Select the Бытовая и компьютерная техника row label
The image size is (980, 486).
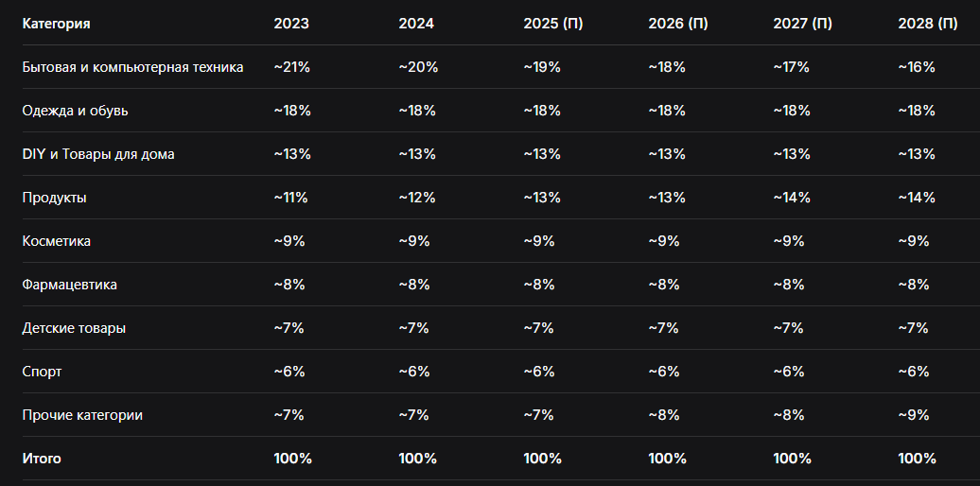click(x=132, y=67)
